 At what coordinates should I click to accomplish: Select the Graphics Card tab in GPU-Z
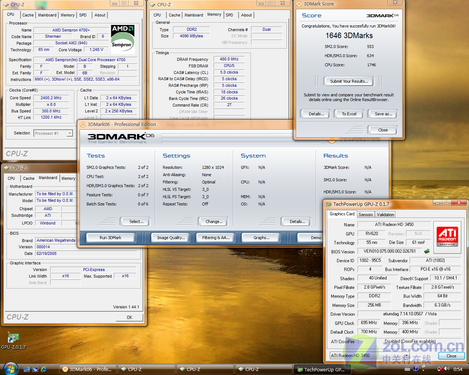click(342, 214)
